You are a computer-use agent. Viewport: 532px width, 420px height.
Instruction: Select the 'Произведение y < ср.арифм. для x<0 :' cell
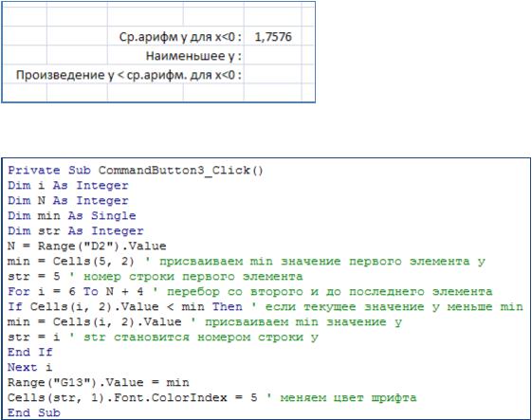129,75
